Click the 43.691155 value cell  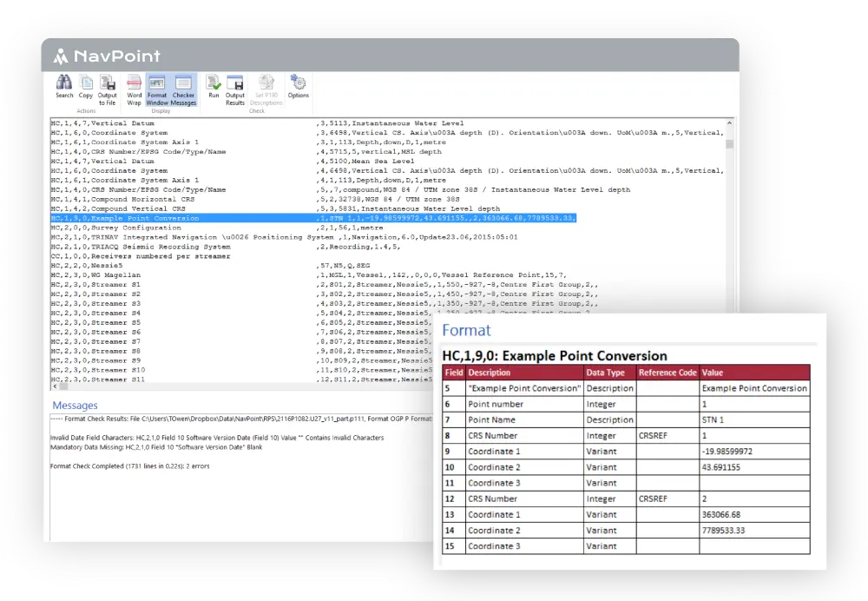pos(754,467)
